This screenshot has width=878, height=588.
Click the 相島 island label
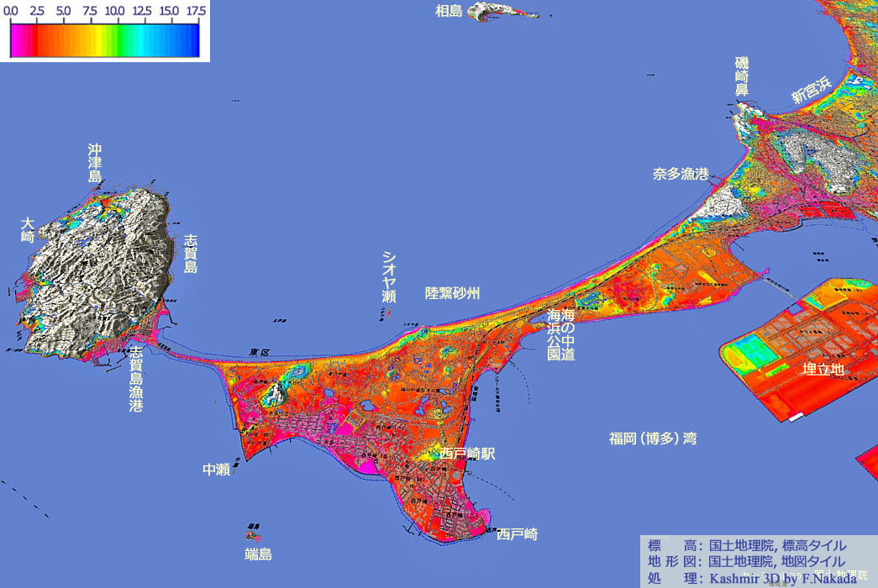(449, 11)
